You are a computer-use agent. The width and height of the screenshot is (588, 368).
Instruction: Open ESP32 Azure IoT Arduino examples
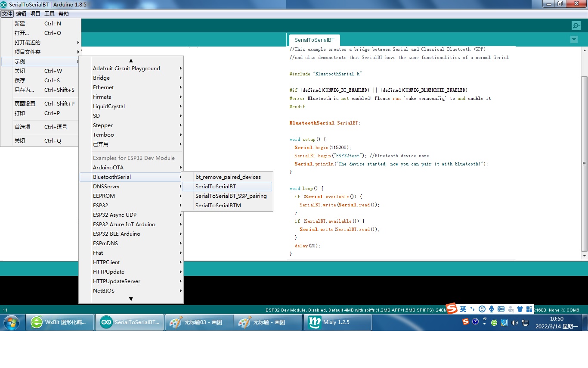pyautogui.click(x=131, y=225)
